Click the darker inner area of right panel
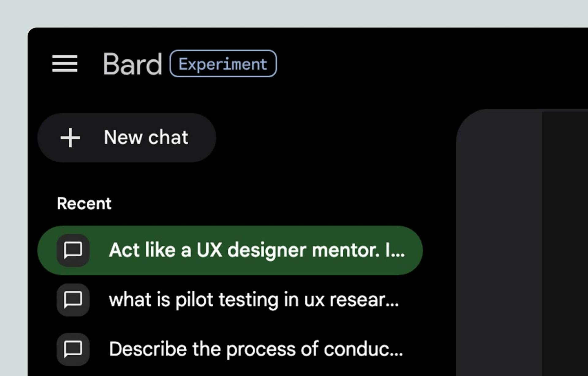Viewport: 588px width, 376px height. [565, 245]
